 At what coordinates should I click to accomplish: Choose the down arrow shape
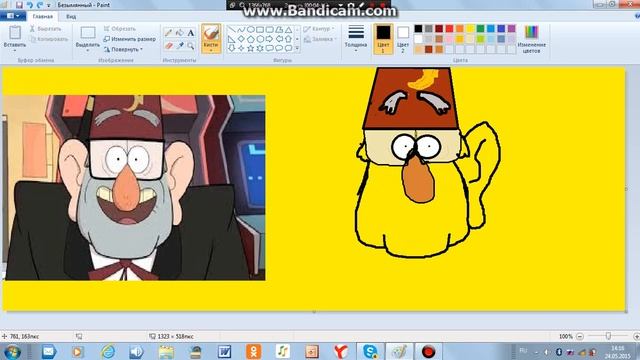pos(232,48)
